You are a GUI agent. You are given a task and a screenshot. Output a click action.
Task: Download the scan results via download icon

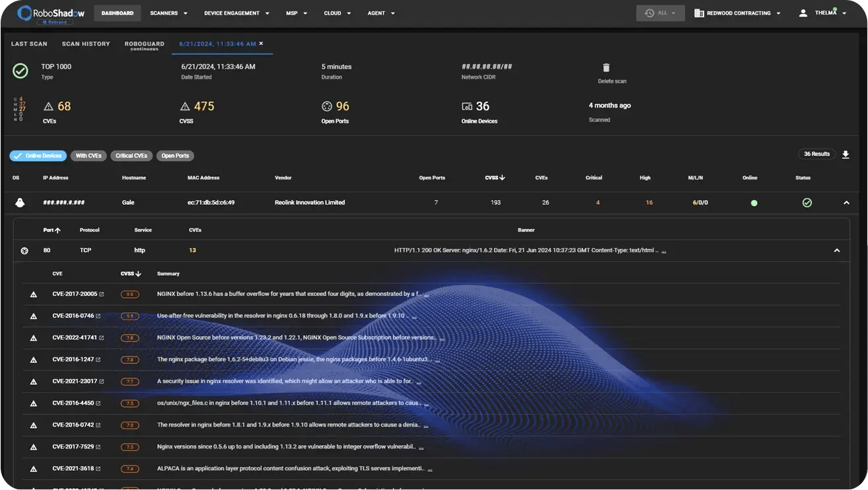point(845,155)
